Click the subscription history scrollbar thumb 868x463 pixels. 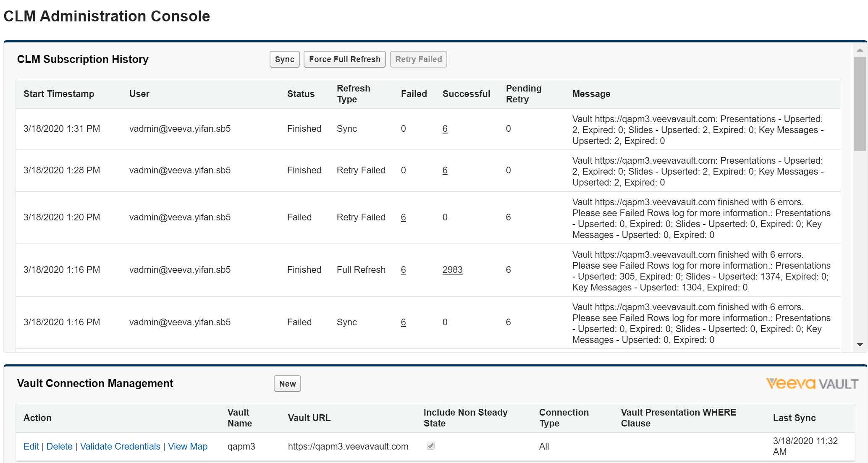(x=860, y=103)
